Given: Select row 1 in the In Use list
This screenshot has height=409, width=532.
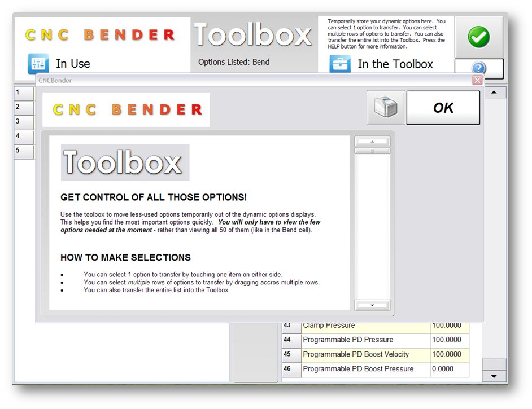Looking at the screenshot, I should (x=23, y=93).
